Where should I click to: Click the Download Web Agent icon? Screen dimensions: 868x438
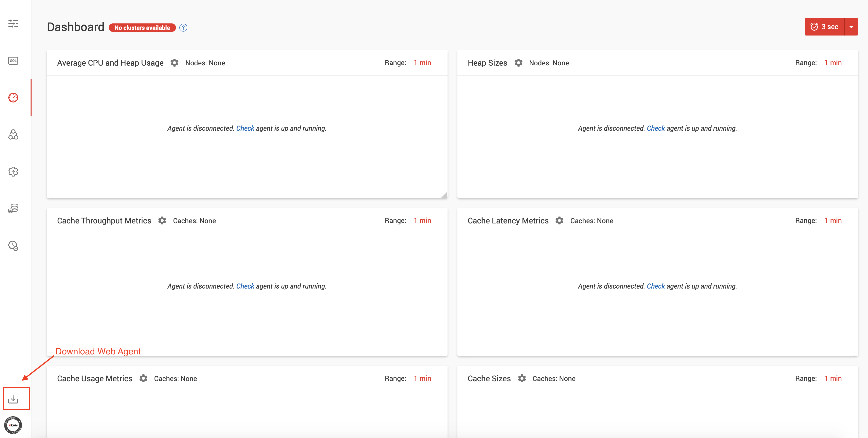(13, 399)
